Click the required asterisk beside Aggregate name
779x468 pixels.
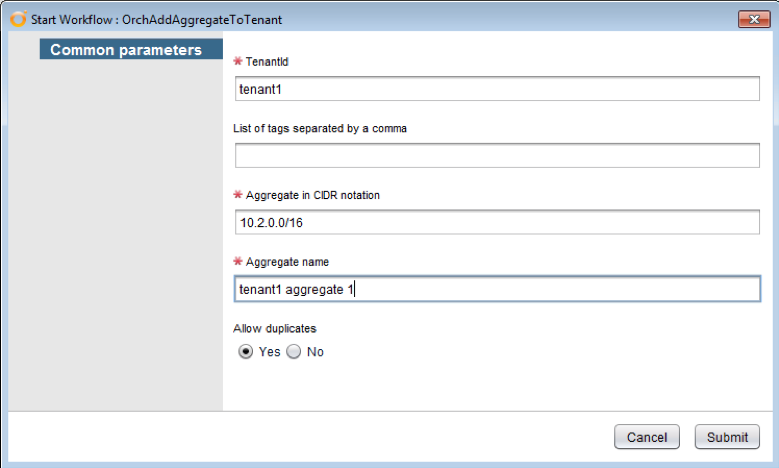(x=238, y=262)
